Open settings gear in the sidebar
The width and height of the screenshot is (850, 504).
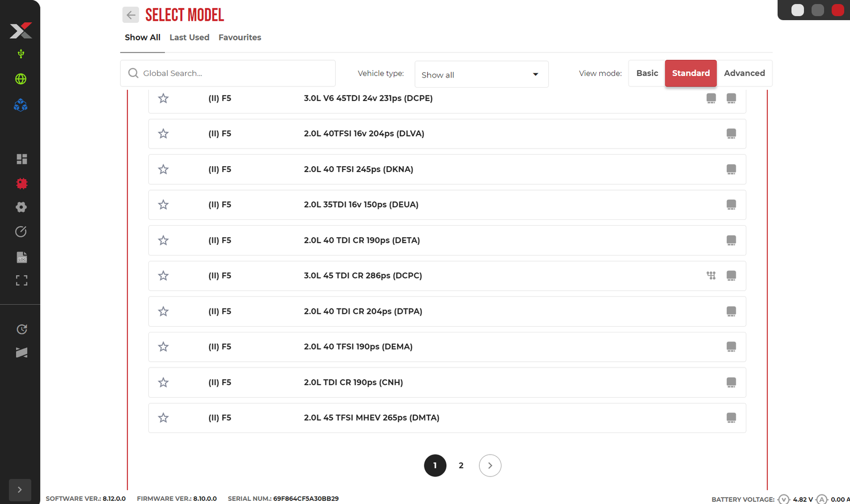[21, 207]
